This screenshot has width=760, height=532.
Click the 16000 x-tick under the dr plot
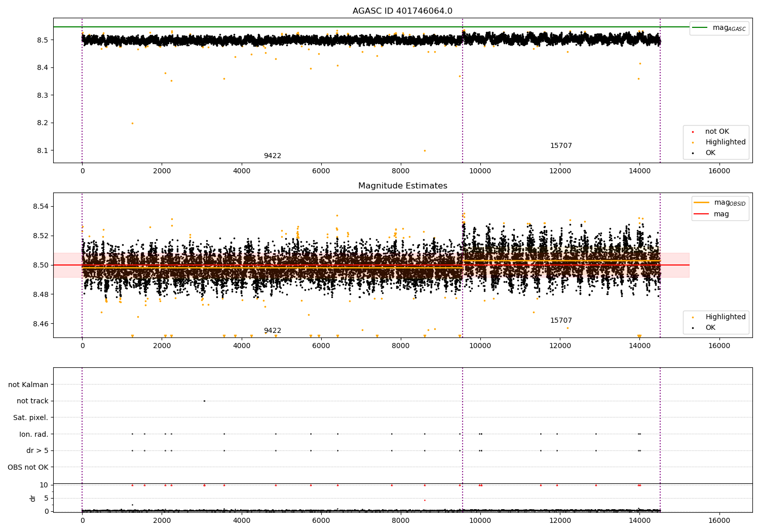coord(719,520)
